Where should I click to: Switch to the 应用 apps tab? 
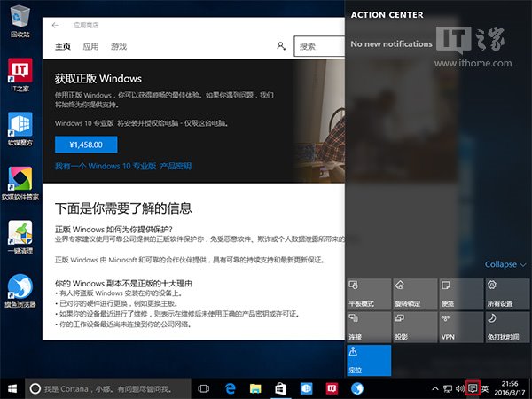[x=90, y=46]
